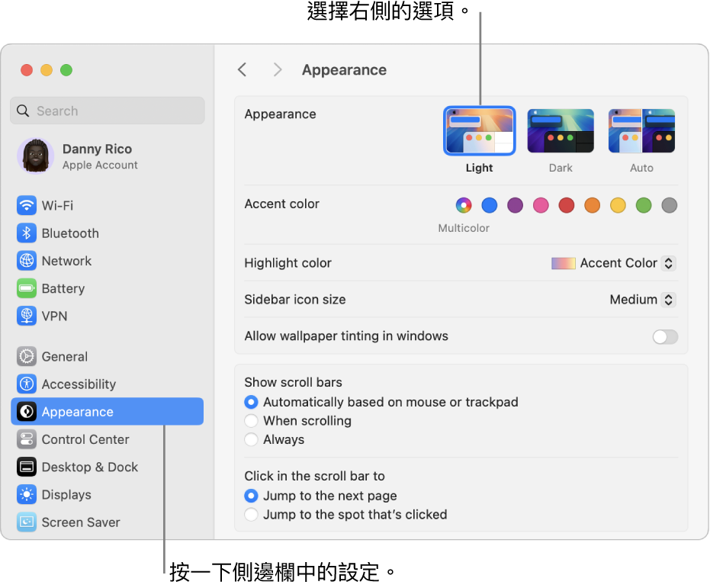Choose the pink accent color
The height and width of the screenshot is (588, 710).
pos(541,205)
